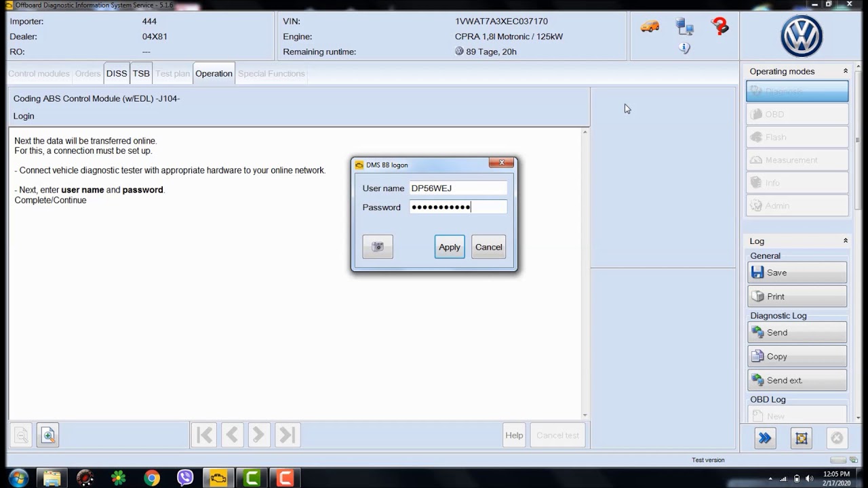This screenshot has height=488, width=868.
Task: Select the Diagnosis operating mode
Action: pos(797,91)
